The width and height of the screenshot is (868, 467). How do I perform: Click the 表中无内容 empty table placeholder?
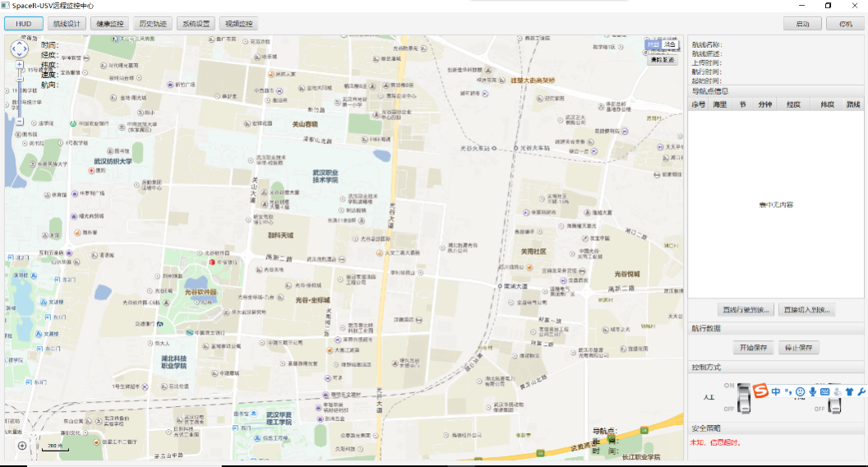[776, 205]
